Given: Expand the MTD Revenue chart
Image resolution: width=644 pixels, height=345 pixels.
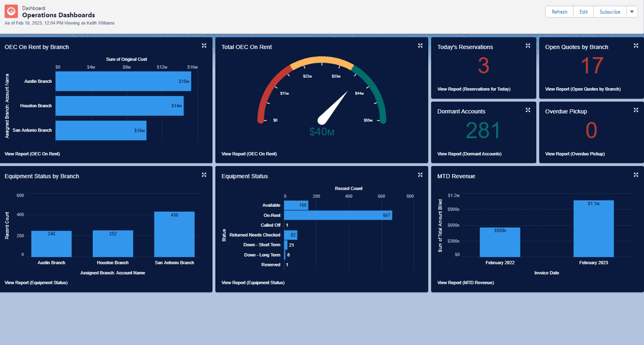Looking at the screenshot, I should point(636,175).
